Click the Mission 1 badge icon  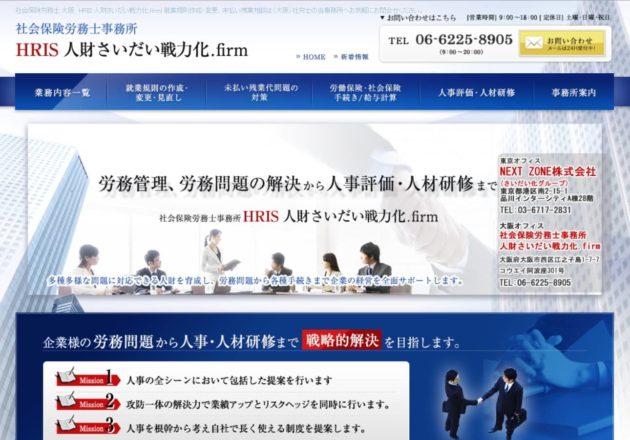(x=88, y=378)
